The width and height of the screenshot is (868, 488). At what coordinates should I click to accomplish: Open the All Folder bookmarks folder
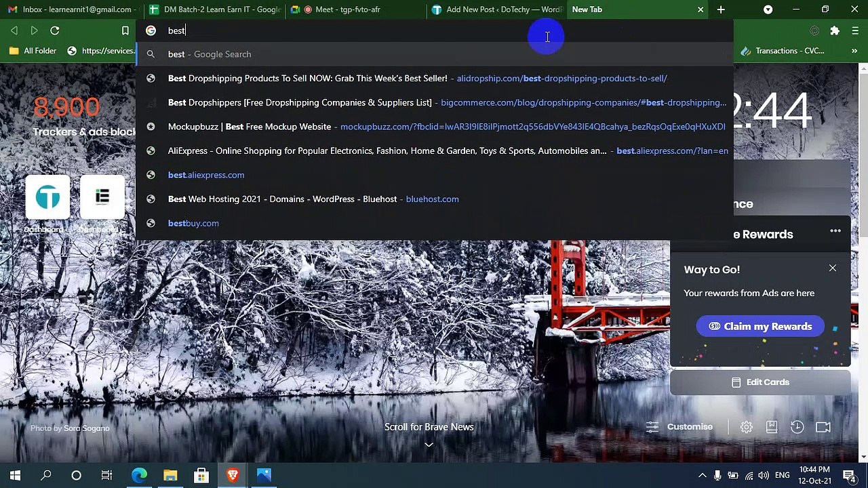[33, 51]
